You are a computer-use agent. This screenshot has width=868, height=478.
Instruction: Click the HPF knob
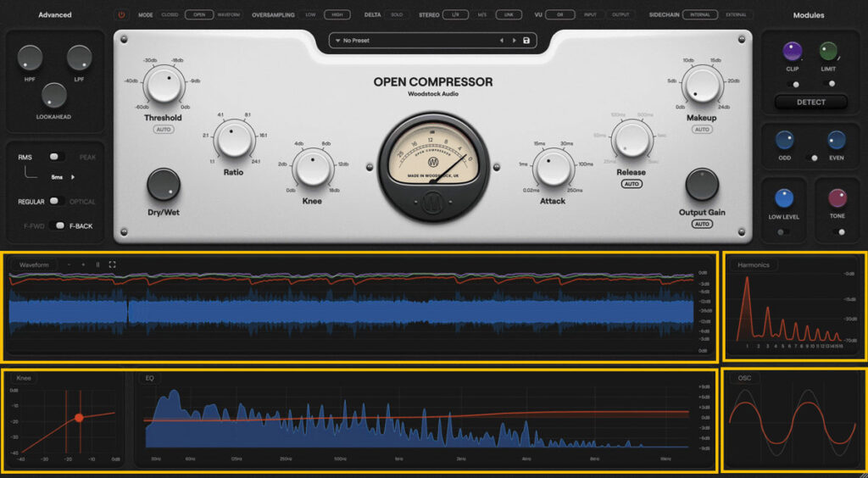[30, 58]
